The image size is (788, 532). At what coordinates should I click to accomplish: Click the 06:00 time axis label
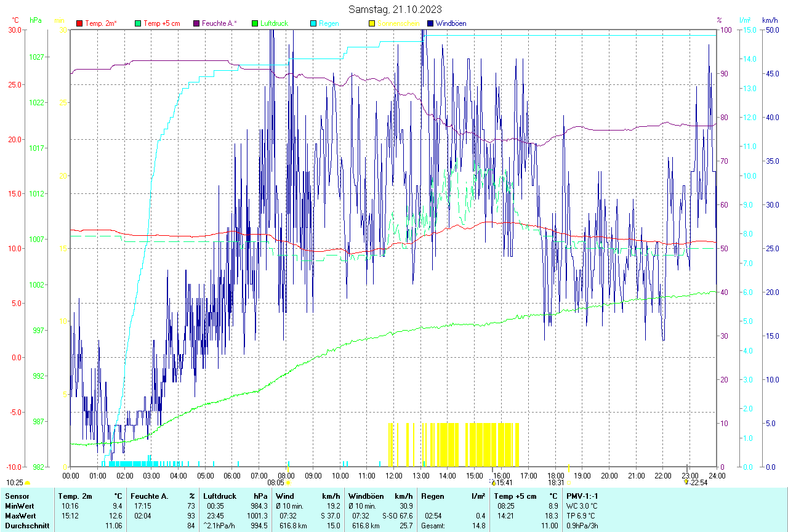(232, 475)
